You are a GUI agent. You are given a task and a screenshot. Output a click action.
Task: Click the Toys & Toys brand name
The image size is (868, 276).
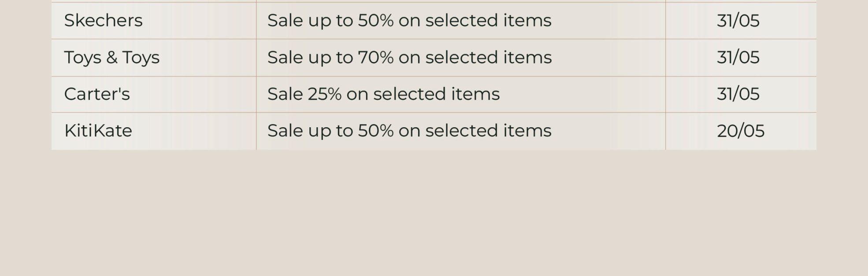tap(112, 58)
